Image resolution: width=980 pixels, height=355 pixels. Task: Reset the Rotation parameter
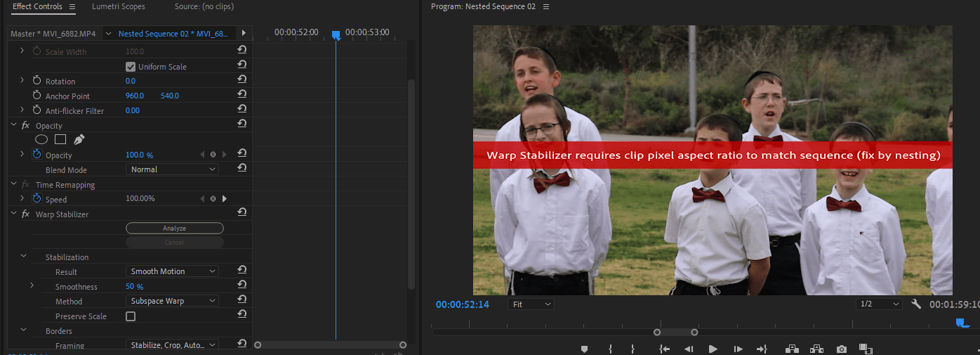(x=241, y=80)
